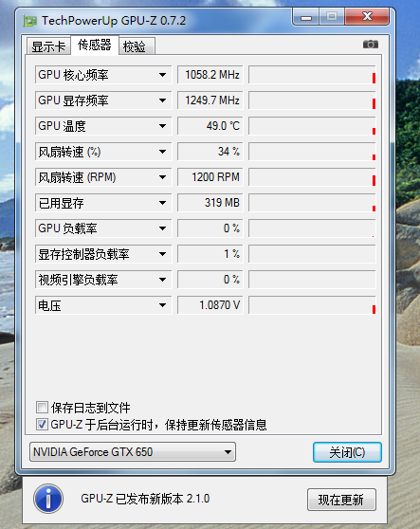Switch to the 显示卡 tab
Image resolution: width=420 pixels, height=529 pixels.
pyautogui.click(x=48, y=46)
